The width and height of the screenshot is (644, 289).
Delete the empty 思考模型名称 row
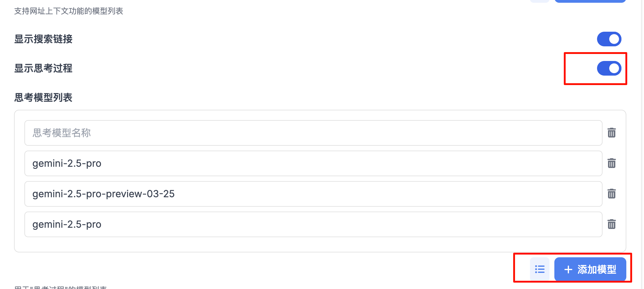[x=611, y=133]
